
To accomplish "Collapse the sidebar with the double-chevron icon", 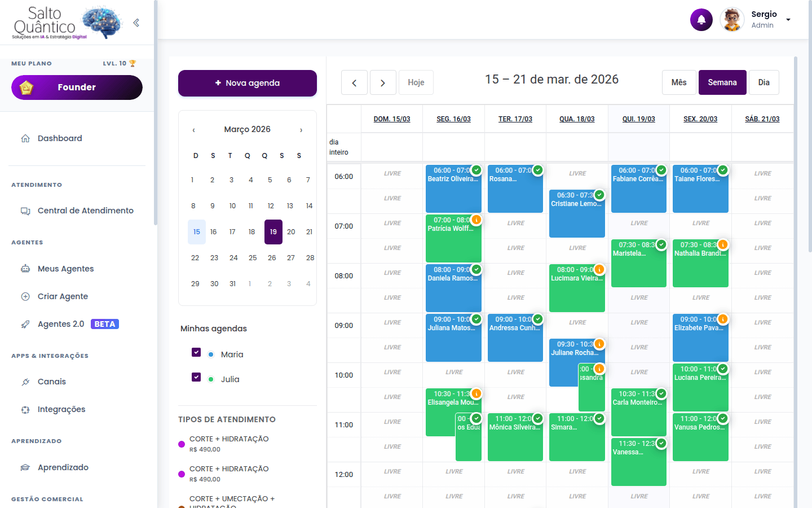I will 136,23.
